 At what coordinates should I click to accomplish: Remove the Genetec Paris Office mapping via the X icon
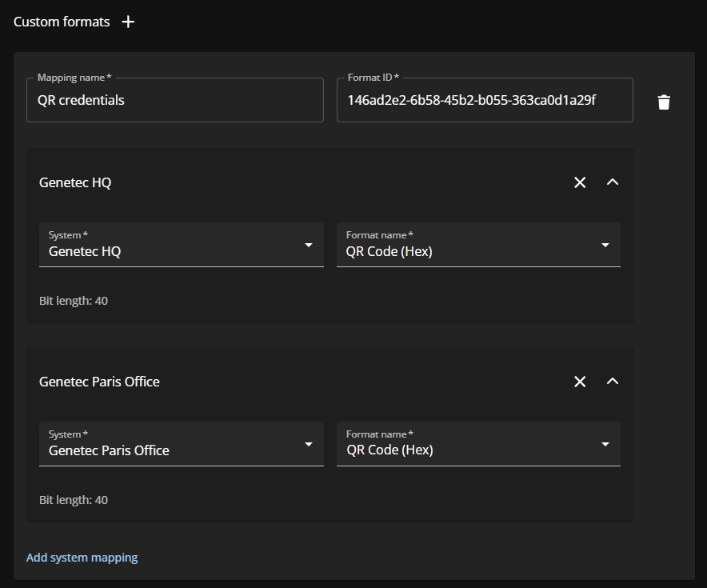point(580,382)
